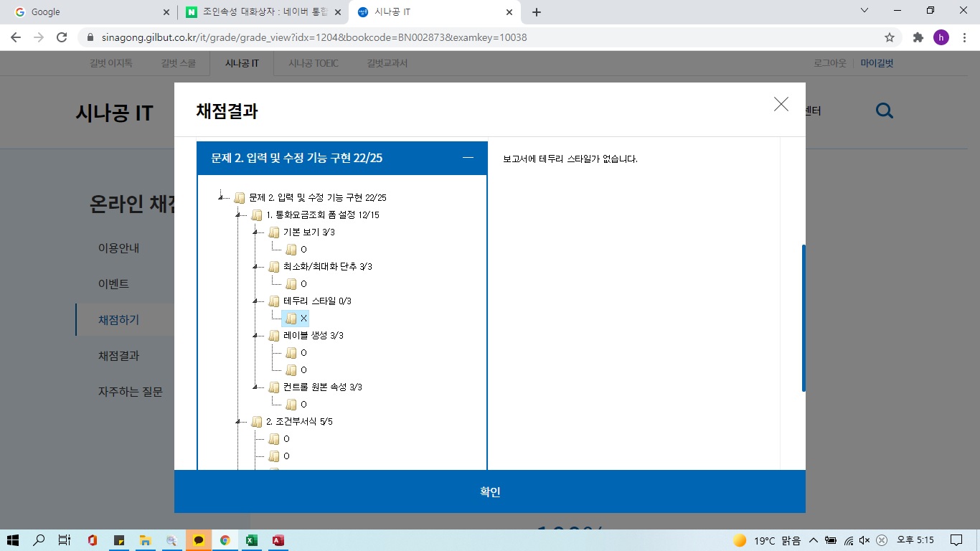Collapse the 문제 2 section header
Screen dimensions: 980x551
[468, 158]
